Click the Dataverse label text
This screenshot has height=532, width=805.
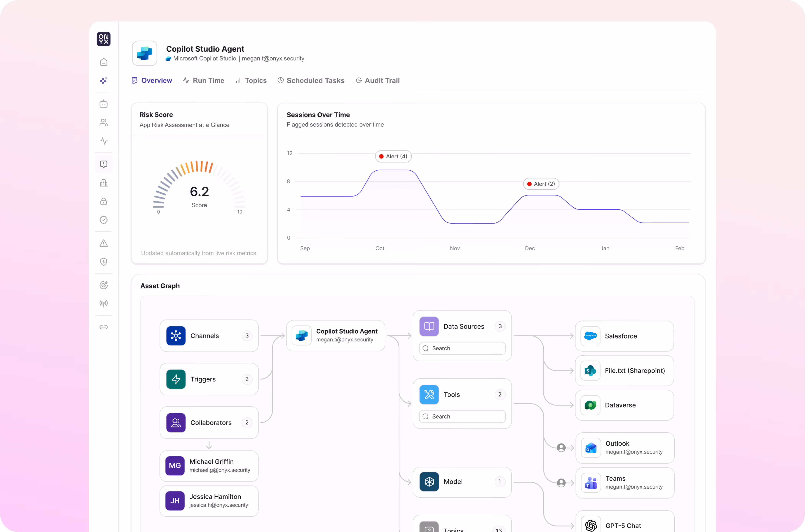click(620, 405)
